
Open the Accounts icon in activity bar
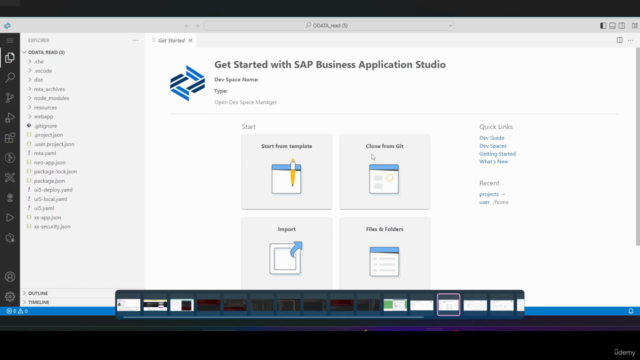point(10,277)
